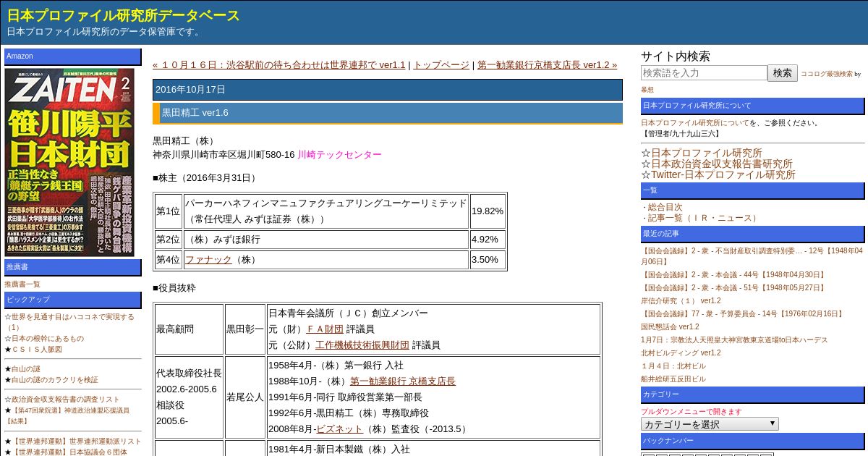Go to next article 第一勧業銀行京橋支店長 ver1.2
This screenshot has height=456, width=868.
click(x=547, y=65)
